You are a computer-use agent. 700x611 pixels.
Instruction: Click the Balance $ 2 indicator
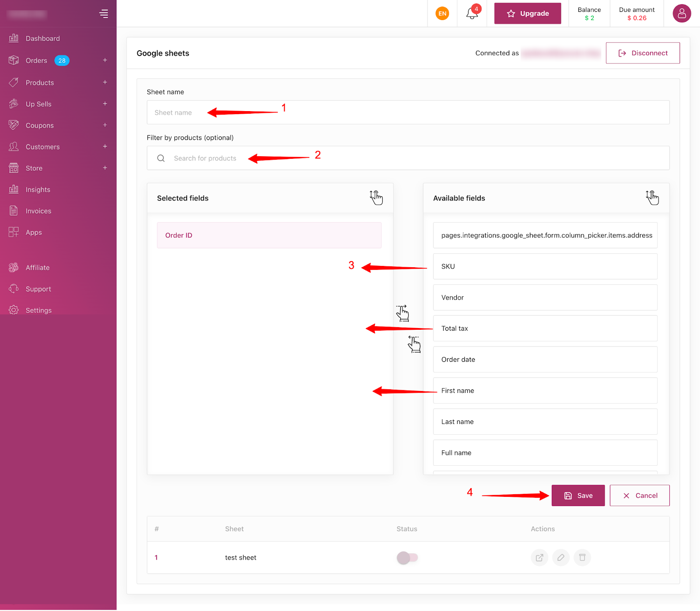point(589,14)
